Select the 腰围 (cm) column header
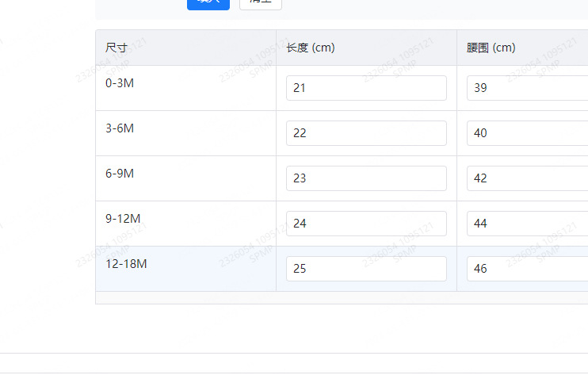The height and width of the screenshot is (375, 588). (x=491, y=48)
